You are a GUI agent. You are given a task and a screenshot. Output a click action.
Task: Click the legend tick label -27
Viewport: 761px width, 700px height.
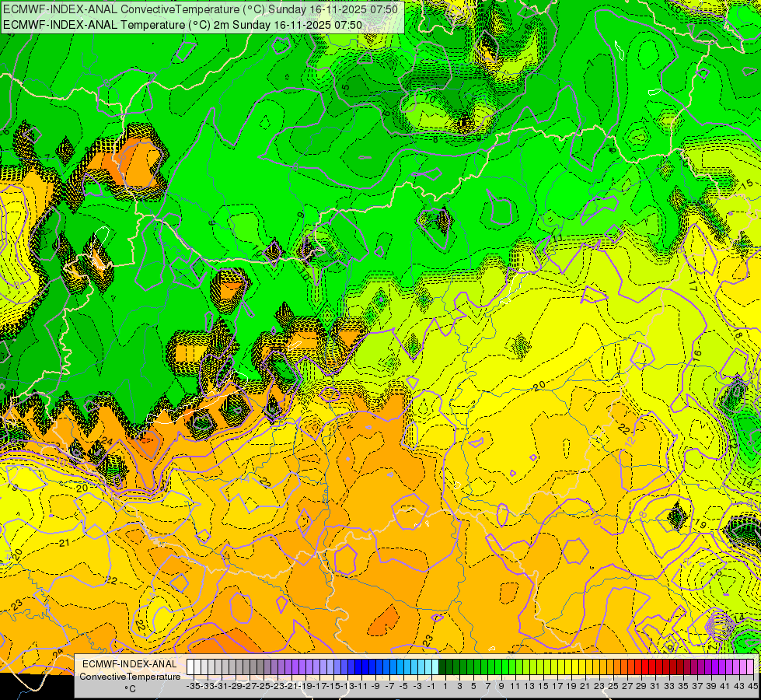coord(250,687)
